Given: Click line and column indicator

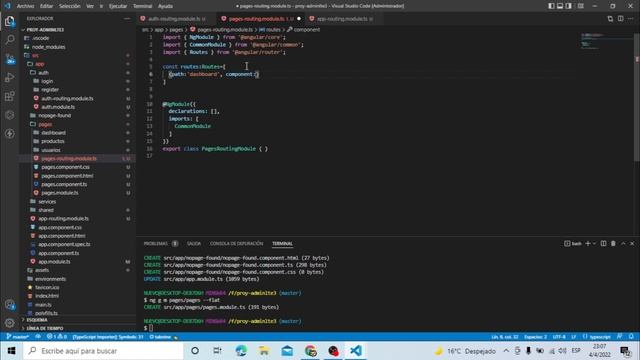Looking at the screenshot, I should click(504, 337).
